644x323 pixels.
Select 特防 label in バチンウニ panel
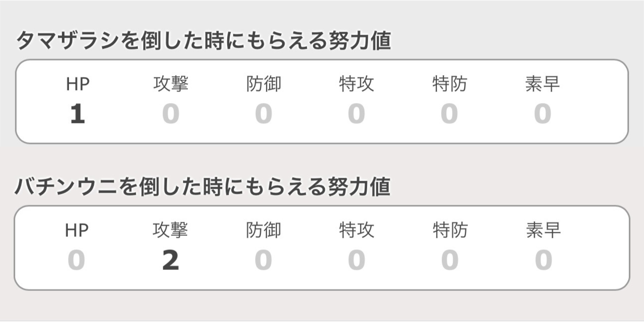click(450, 230)
